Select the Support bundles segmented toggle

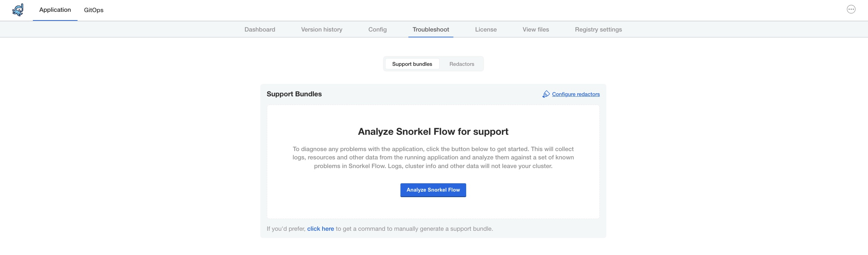(x=412, y=64)
